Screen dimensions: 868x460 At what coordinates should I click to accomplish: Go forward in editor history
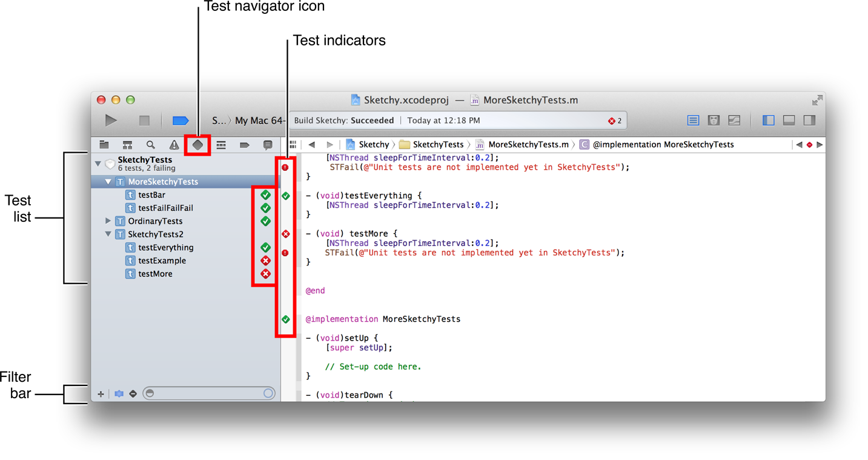click(x=330, y=144)
